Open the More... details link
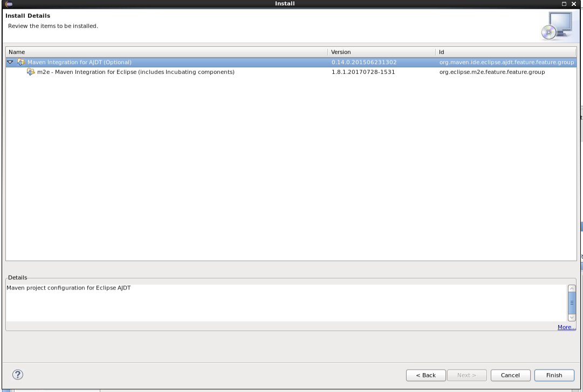This screenshot has width=583, height=392. coord(567,327)
